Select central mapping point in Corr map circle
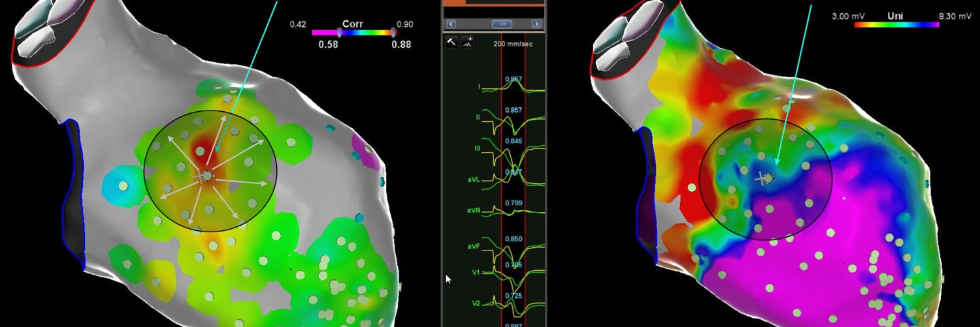Screen dimensions: 980x327 pos(207,175)
